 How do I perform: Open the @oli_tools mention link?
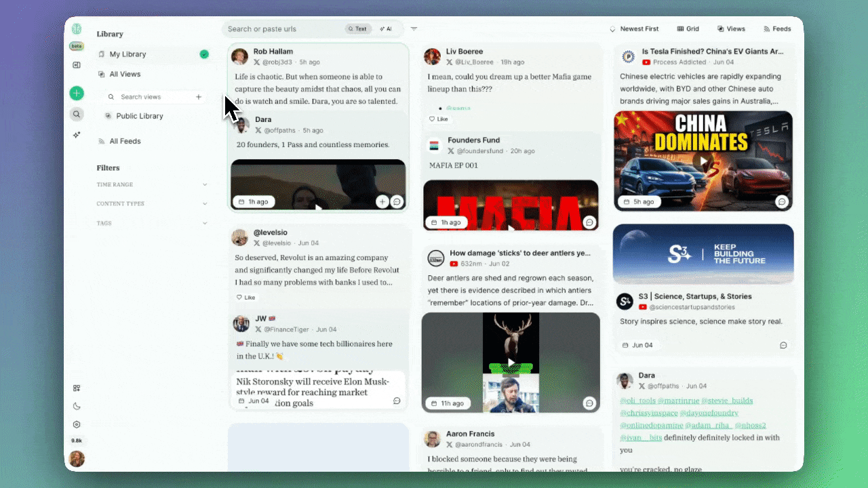(636, 401)
